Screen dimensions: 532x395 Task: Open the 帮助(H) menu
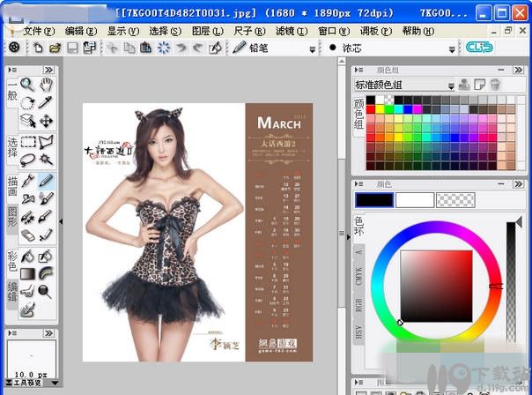tap(418, 31)
